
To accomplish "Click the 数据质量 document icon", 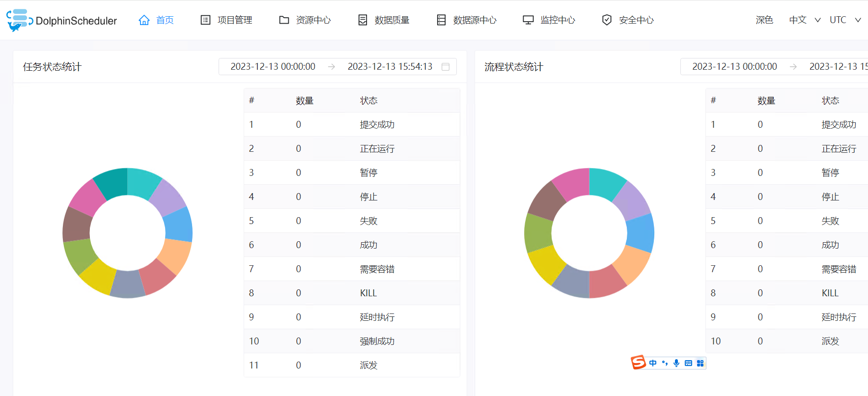I will pos(363,20).
